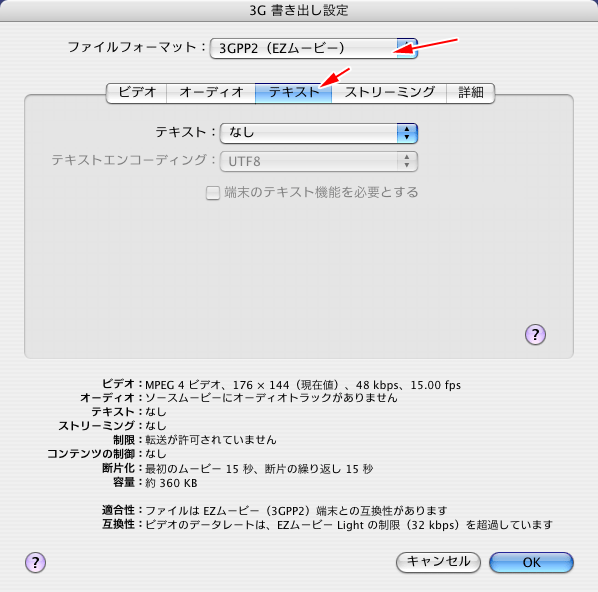598x592 pixels.
Task: Switch to the ビデオ tab
Action: (137, 93)
